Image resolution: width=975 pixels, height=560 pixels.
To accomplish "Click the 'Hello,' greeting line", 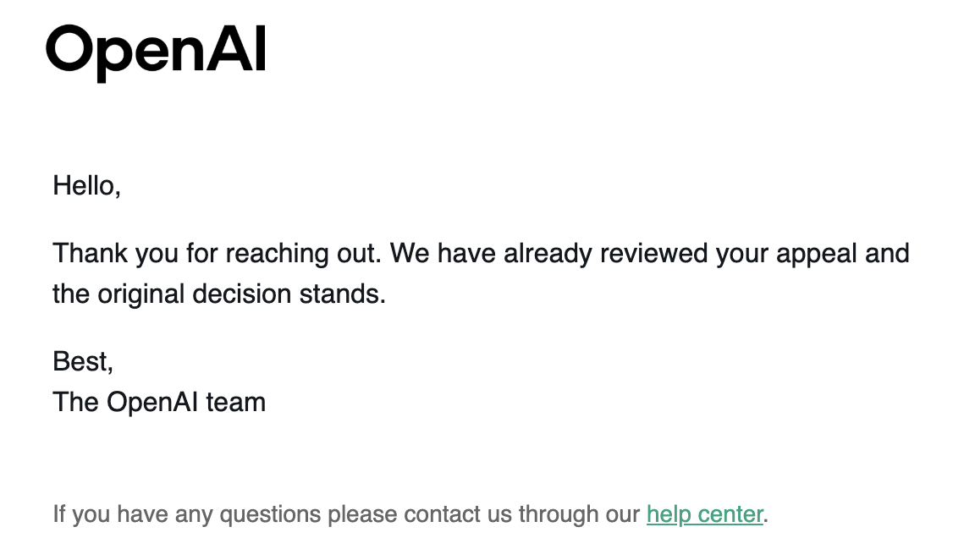I will (x=86, y=186).
